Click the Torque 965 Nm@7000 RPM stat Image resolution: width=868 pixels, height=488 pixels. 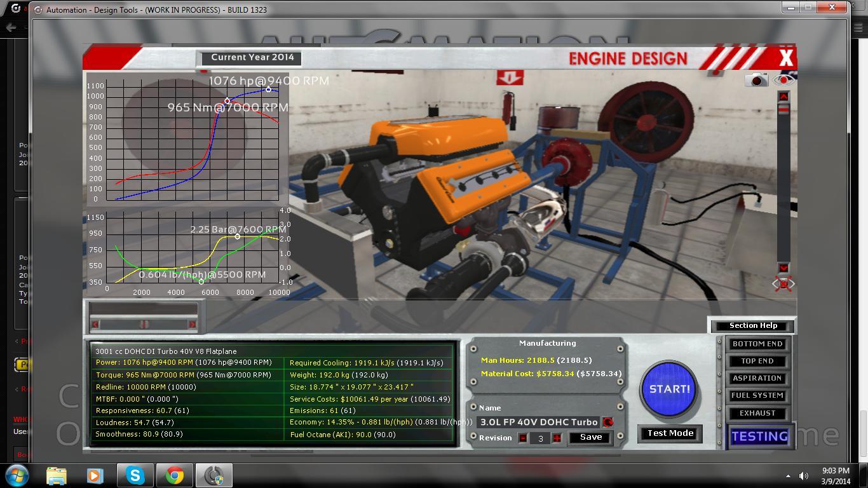coord(184,375)
